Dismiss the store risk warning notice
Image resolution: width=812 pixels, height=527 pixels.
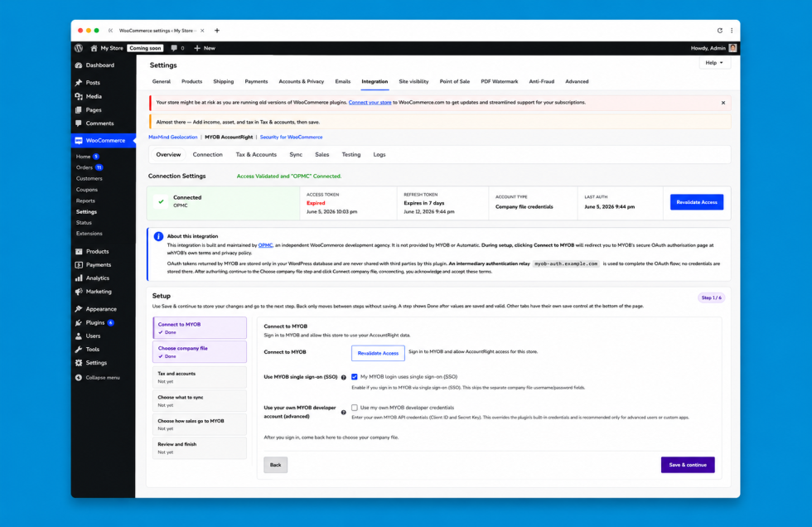click(x=723, y=103)
